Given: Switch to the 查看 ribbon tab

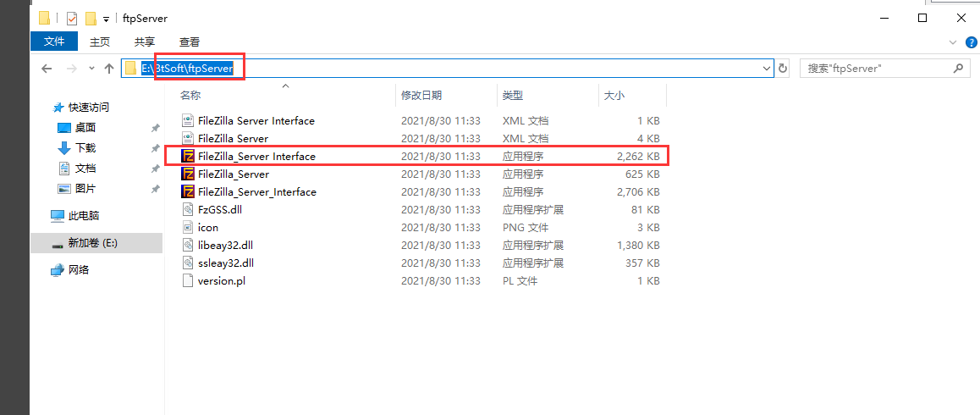Looking at the screenshot, I should pos(190,42).
